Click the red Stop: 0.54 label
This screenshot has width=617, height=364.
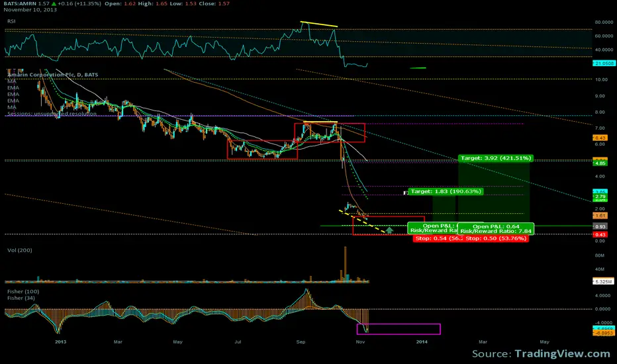click(438, 238)
